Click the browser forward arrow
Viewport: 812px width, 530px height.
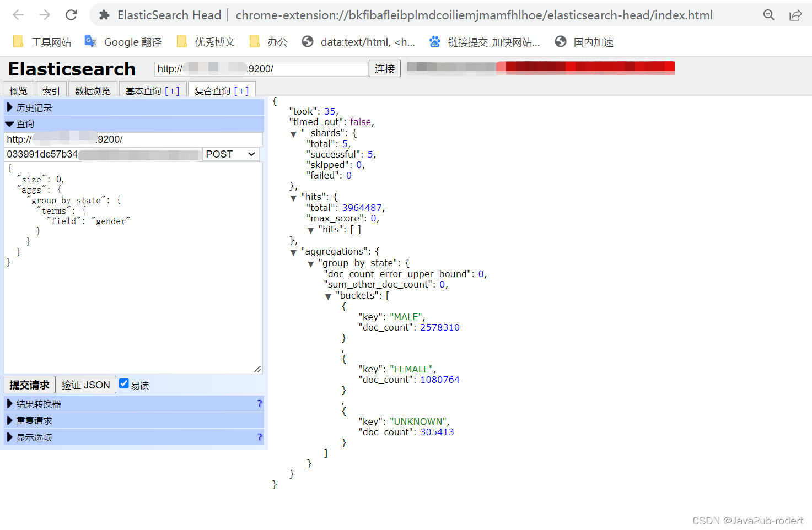(45, 15)
